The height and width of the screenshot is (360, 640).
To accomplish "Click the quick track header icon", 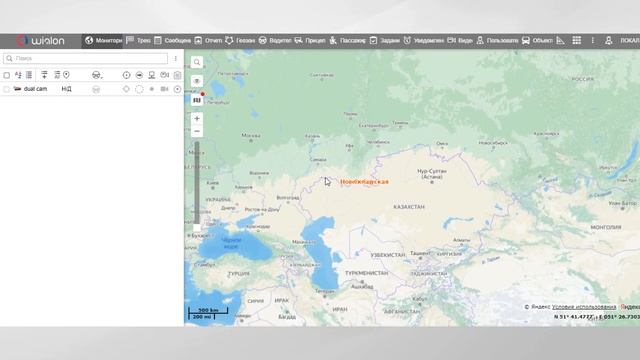I will click(x=152, y=75).
